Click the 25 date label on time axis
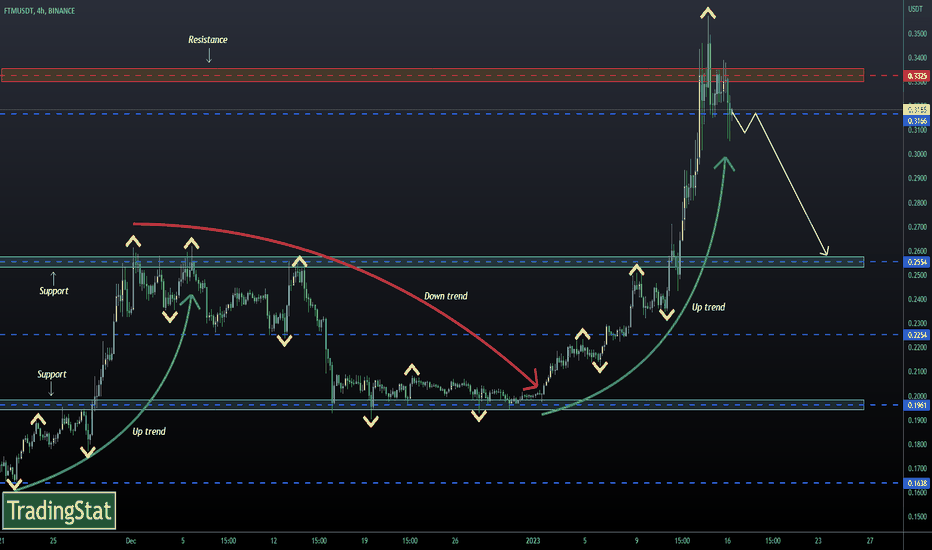Viewport: 932px width, 550px height. click(x=53, y=541)
